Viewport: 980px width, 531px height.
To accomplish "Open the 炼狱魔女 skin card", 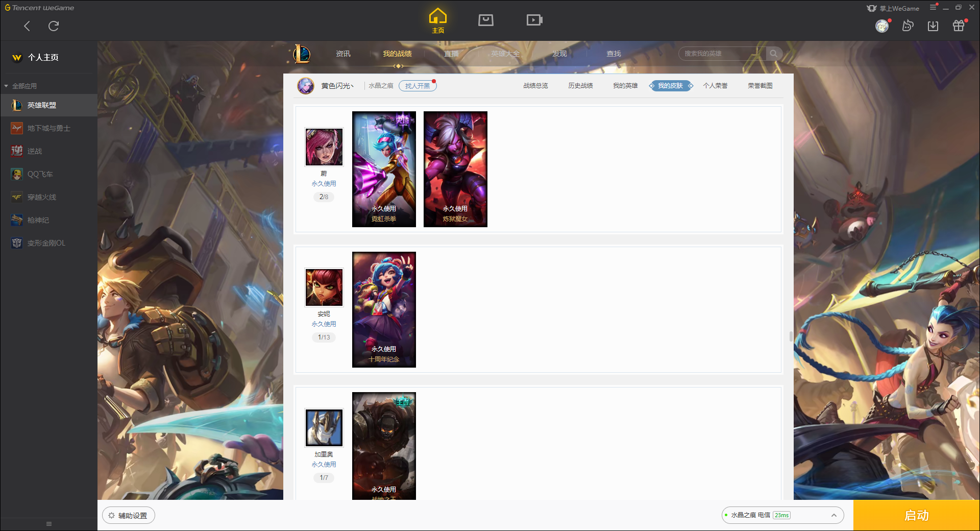I will pos(455,169).
